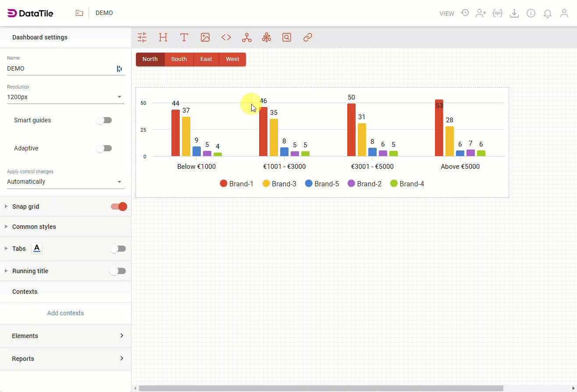Open the API settings icon
The image size is (577, 392).
[x=497, y=13]
